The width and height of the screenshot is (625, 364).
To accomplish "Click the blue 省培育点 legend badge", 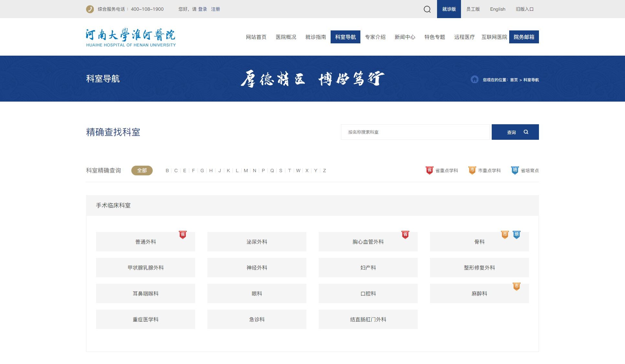I will [515, 170].
